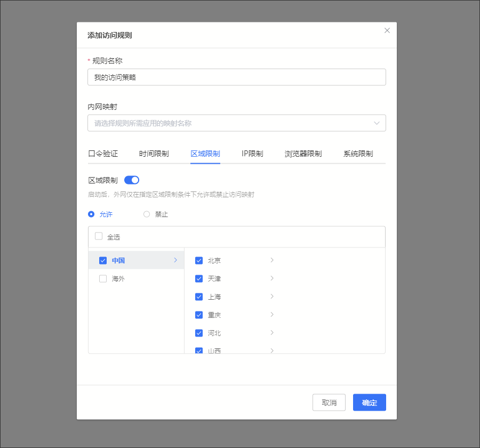Click the 规则名称 input field
480x448 pixels.
[236, 77]
